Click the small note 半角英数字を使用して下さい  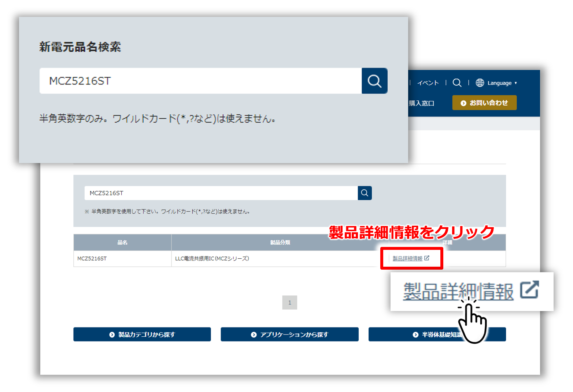(167, 211)
